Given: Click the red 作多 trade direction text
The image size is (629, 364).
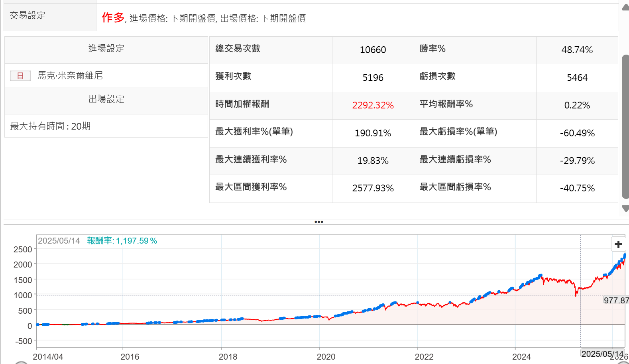Looking at the screenshot, I should [113, 18].
